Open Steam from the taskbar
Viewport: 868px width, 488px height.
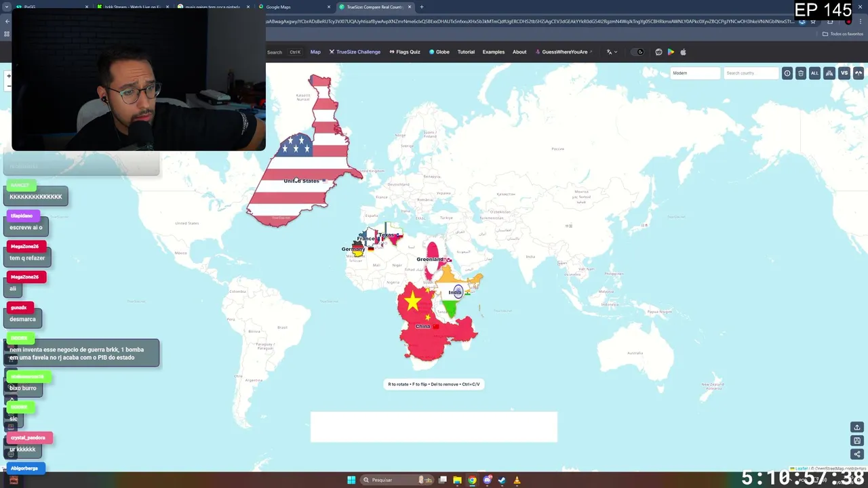502,480
